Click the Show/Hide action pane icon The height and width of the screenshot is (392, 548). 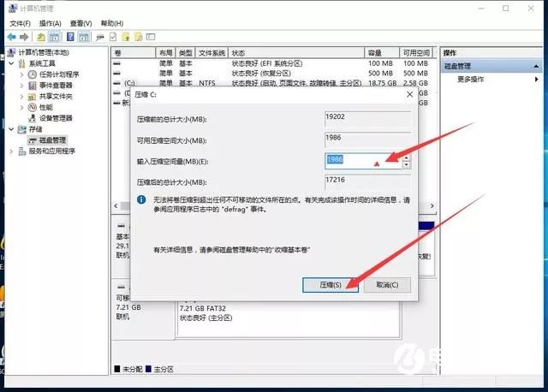pos(83,37)
